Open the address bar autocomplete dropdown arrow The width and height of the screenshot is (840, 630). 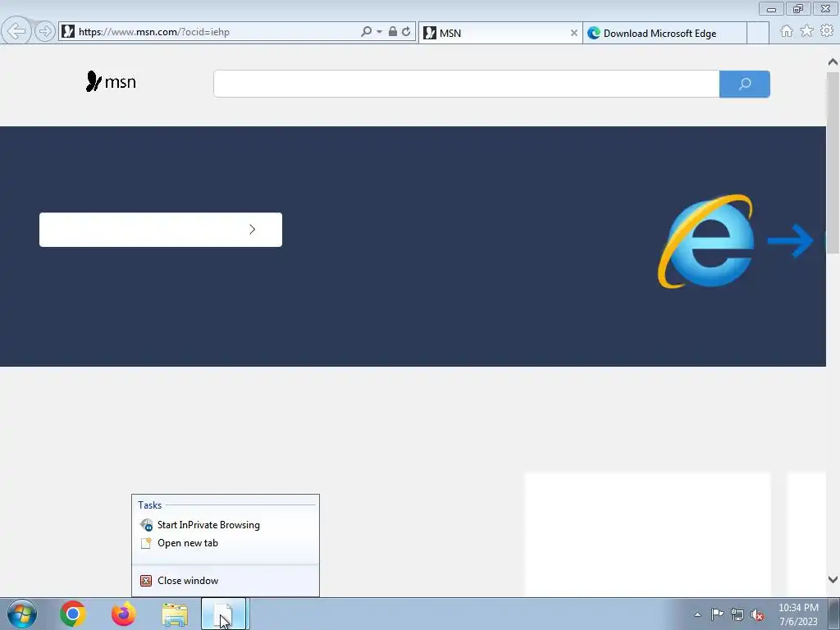(379, 32)
